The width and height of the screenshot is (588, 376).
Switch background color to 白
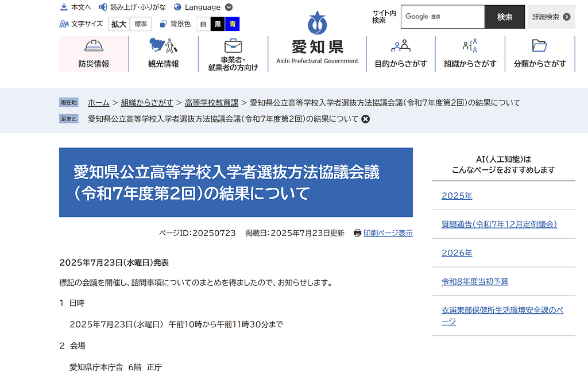click(x=202, y=24)
